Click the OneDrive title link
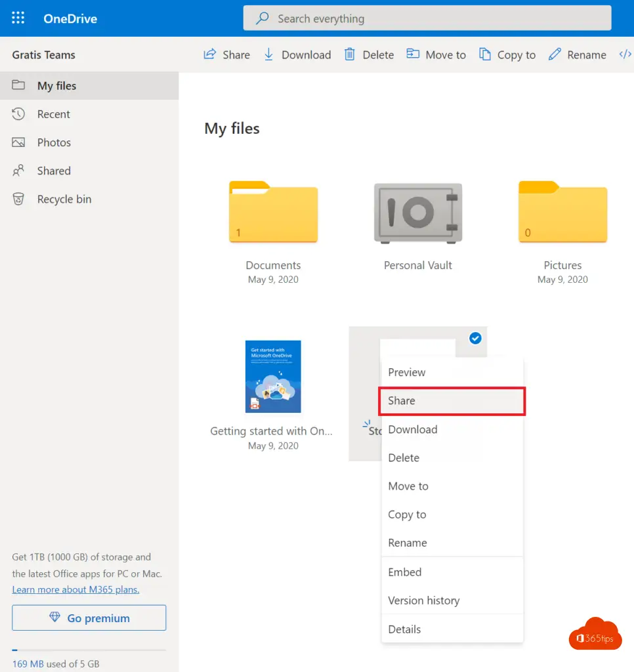This screenshot has width=634, height=672. click(x=70, y=18)
